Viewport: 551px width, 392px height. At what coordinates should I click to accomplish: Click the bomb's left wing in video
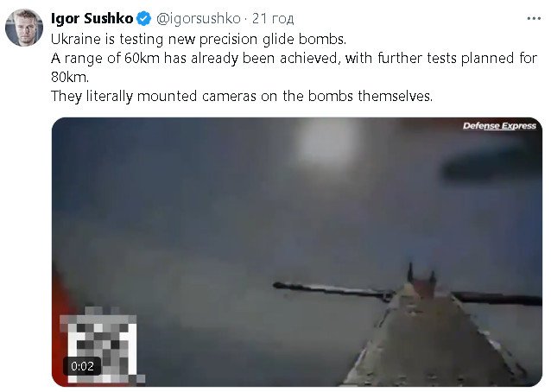(334, 291)
